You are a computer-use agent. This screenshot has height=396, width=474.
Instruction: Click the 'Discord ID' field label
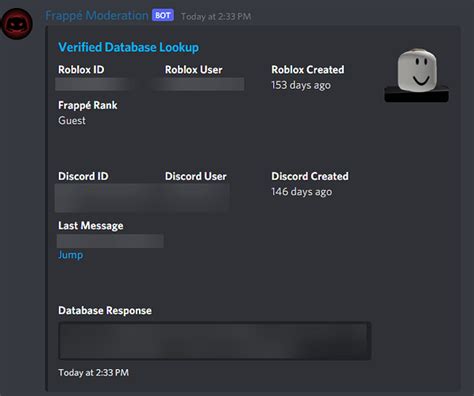(83, 176)
